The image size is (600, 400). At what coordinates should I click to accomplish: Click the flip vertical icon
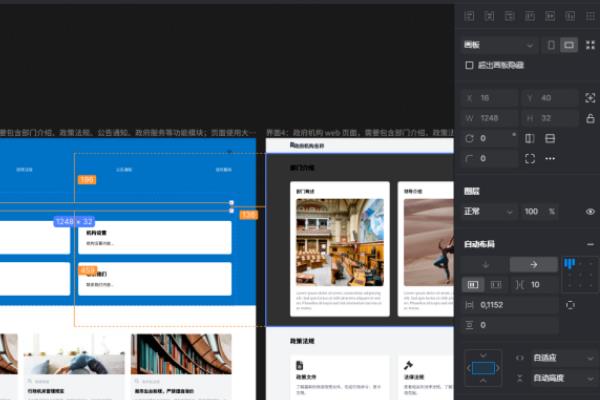[550, 139]
